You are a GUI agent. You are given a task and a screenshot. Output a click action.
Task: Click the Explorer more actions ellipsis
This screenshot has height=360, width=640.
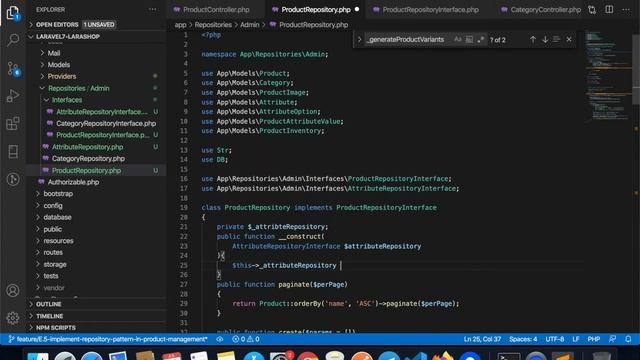(152, 9)
